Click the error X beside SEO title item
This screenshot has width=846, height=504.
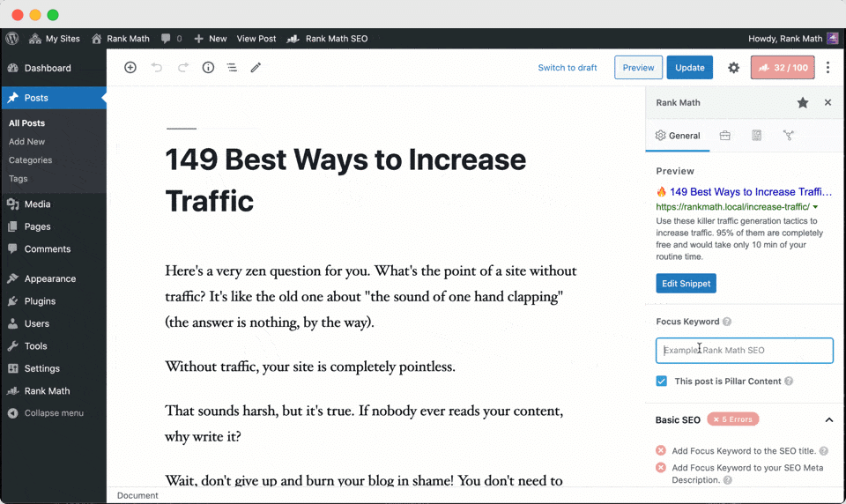660,450
